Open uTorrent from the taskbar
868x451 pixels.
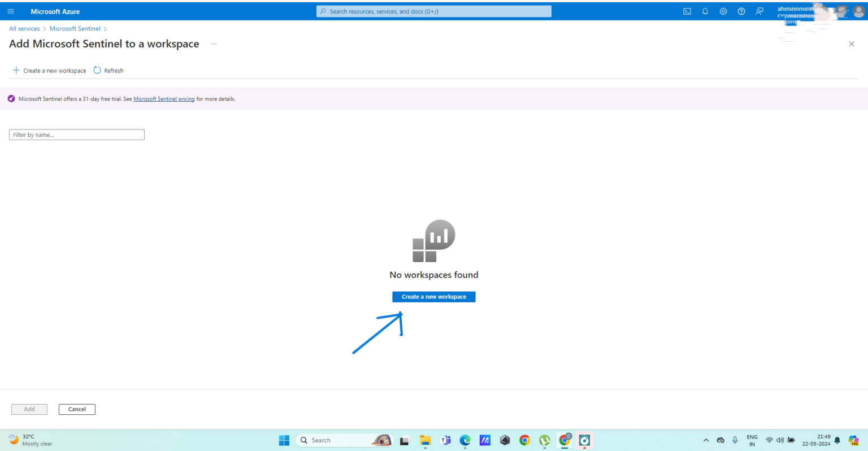544,440
